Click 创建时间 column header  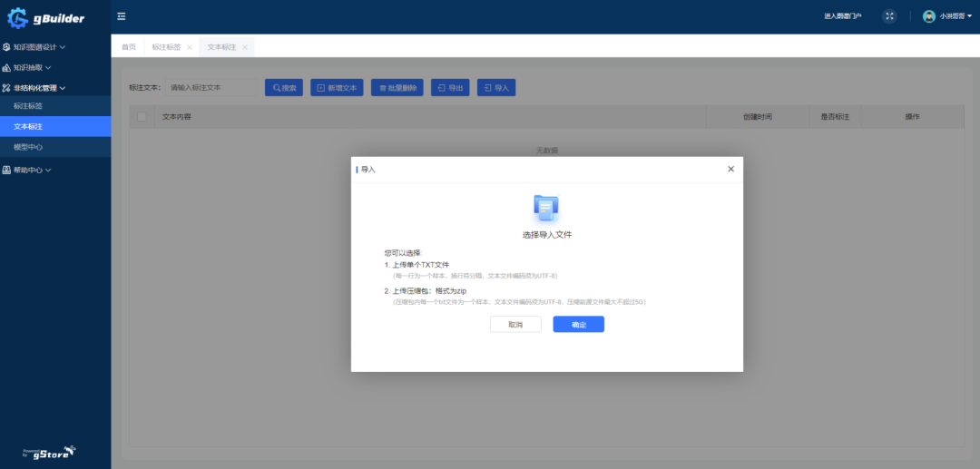(758, 117)
